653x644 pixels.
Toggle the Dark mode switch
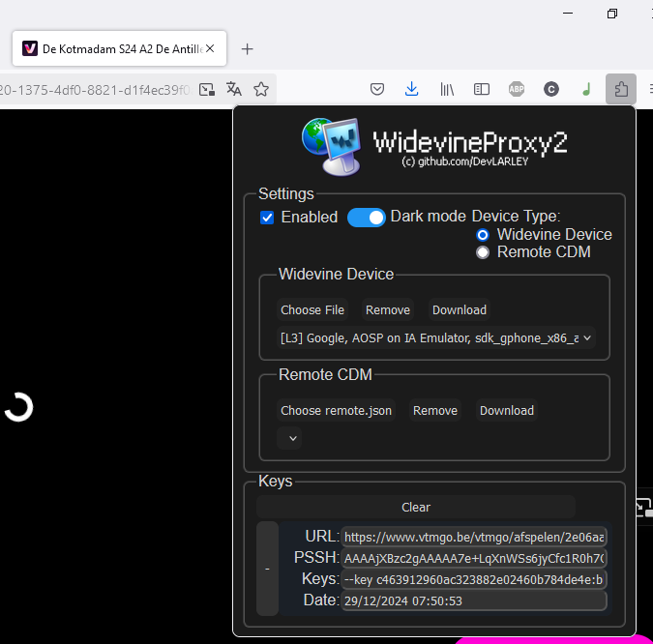coord(367,218)
